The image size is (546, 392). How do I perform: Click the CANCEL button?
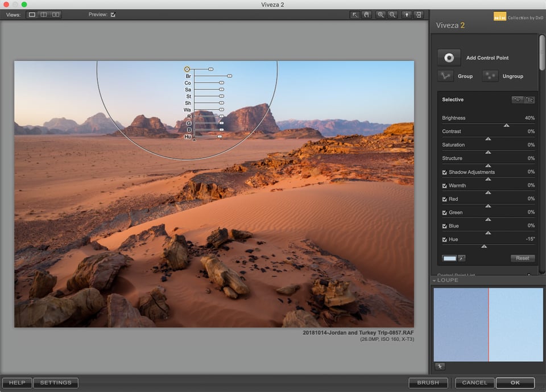click(x=474, y=382)
